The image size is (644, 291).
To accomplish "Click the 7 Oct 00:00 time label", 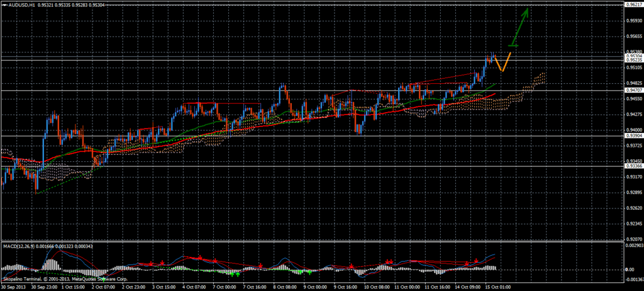I will coord(226,287).
